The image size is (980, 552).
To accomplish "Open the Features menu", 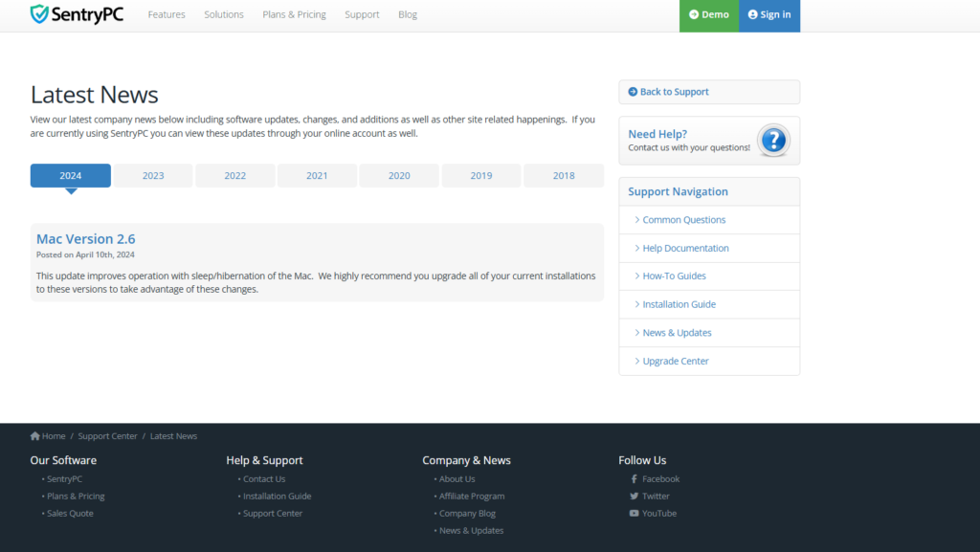I will (x=167, y=14).
